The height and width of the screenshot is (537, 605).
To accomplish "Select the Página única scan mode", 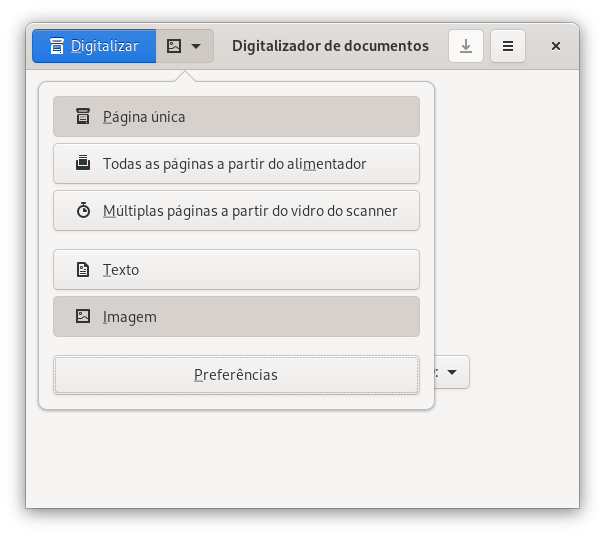I will click(x=236, y=117).
